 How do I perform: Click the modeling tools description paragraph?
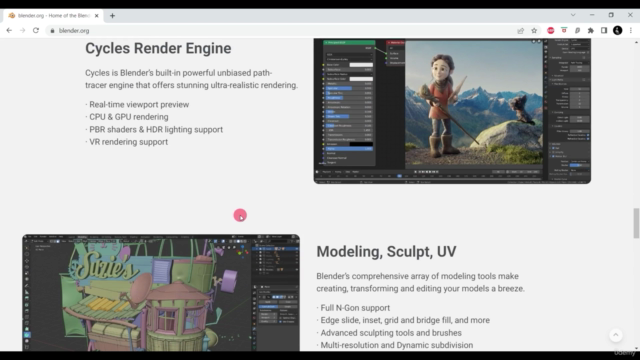coord(420,282)
